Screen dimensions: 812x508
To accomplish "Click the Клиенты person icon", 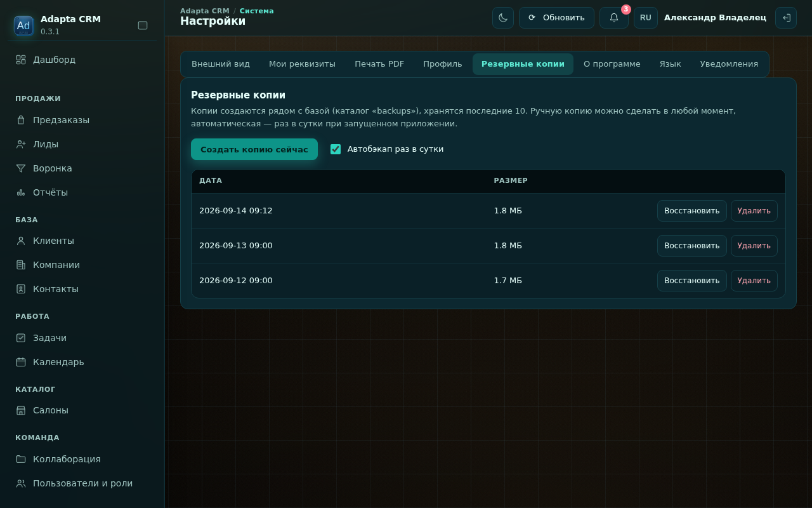I will [x=21, y=241].
